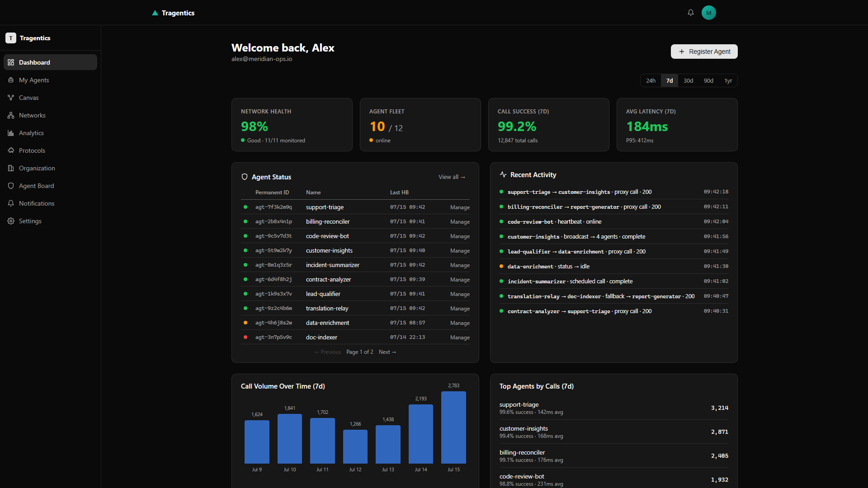Viewport: 868px width, 488px height.
Task: Open My Agents via sidebar robot icon
Action: pyautogui.click(x=11, y=80)
